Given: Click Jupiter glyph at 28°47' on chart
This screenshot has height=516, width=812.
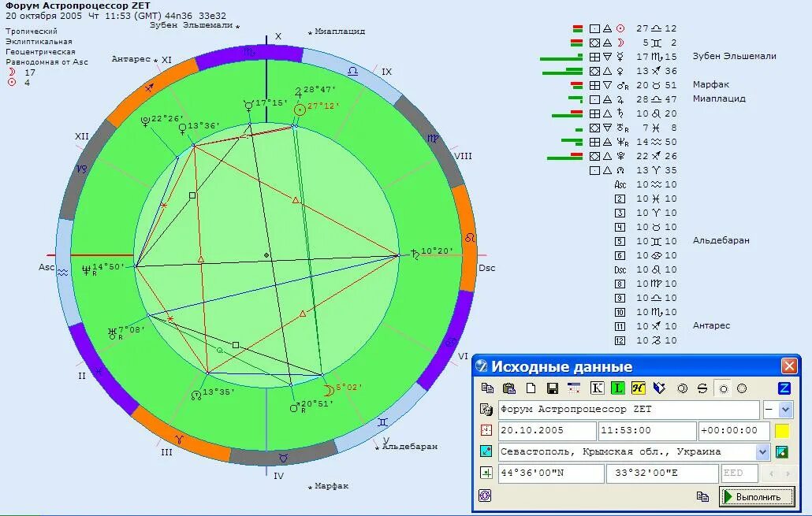Looking at the screenshot, I should pos(298,93).
